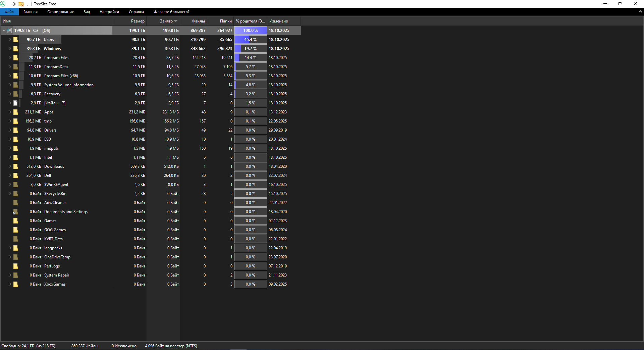Viewport: 644px width, 350px height.
Task: Click the Games folder icon
Action: pos(15,221)
